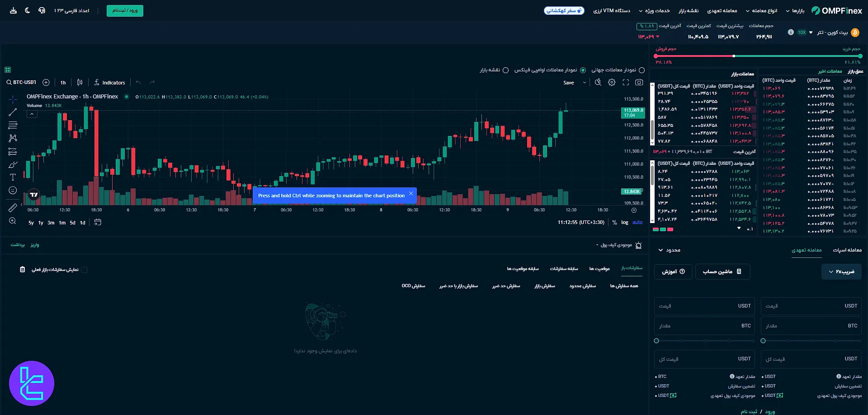The width and height of the screenshot is (868, 415).
Task: Open chart settings gear icon
Action: click(x=612, y=83)
